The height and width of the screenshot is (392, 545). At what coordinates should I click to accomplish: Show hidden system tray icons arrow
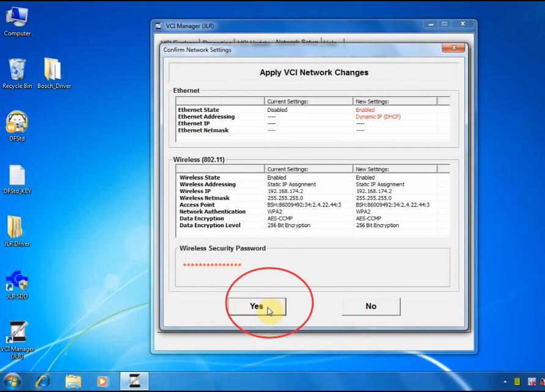(505, 382)
